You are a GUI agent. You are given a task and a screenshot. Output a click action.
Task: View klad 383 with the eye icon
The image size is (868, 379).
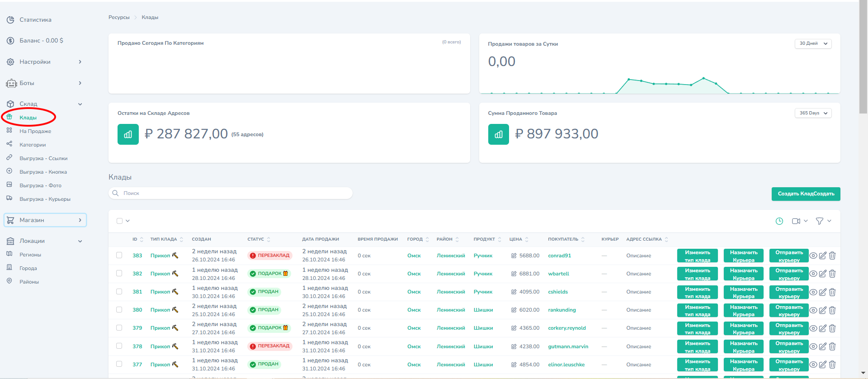tap(813, 256)
